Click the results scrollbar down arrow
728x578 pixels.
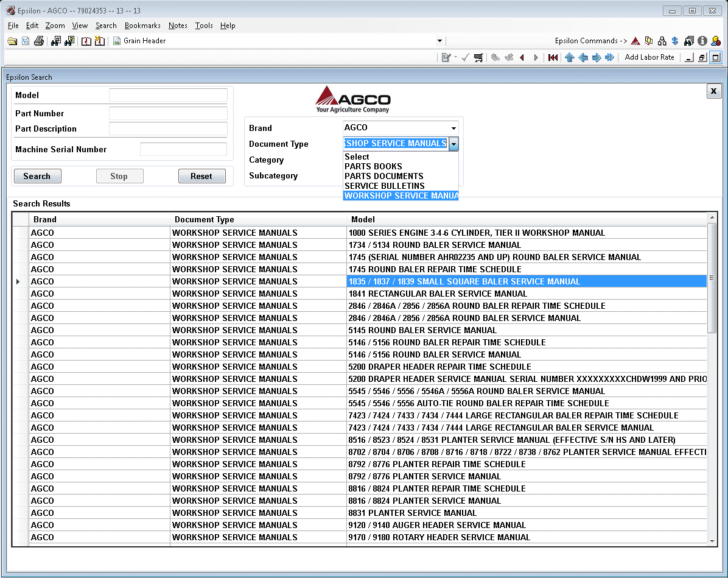click(x=712, y=541)
